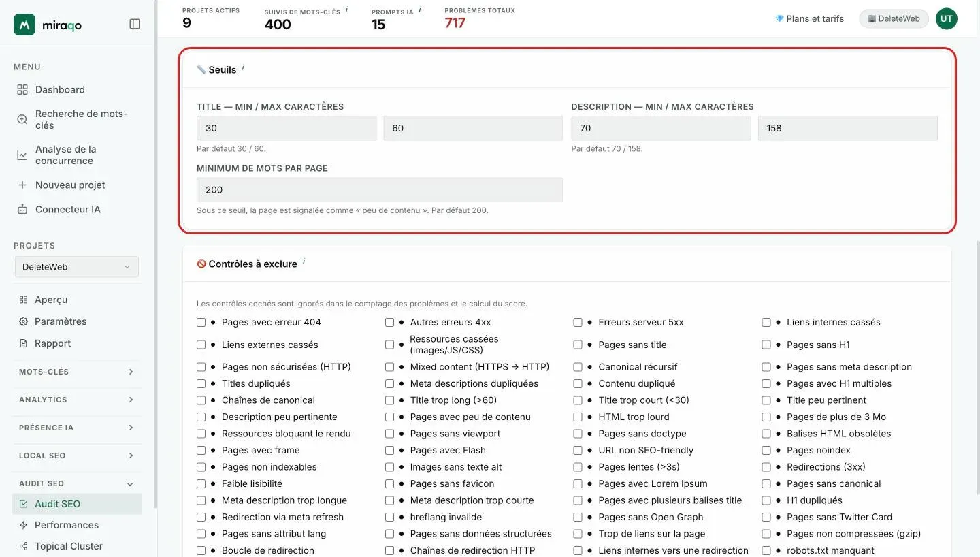Screen dimensions: 980x557
Task: Click the info icon next to Contrôles à exclure
Action: click(304, 261)
